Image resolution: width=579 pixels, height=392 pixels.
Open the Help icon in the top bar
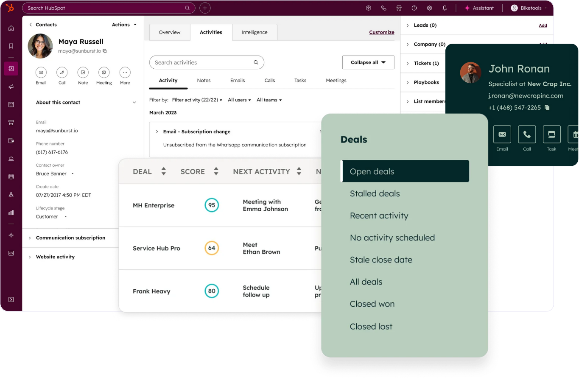point(414,8)
